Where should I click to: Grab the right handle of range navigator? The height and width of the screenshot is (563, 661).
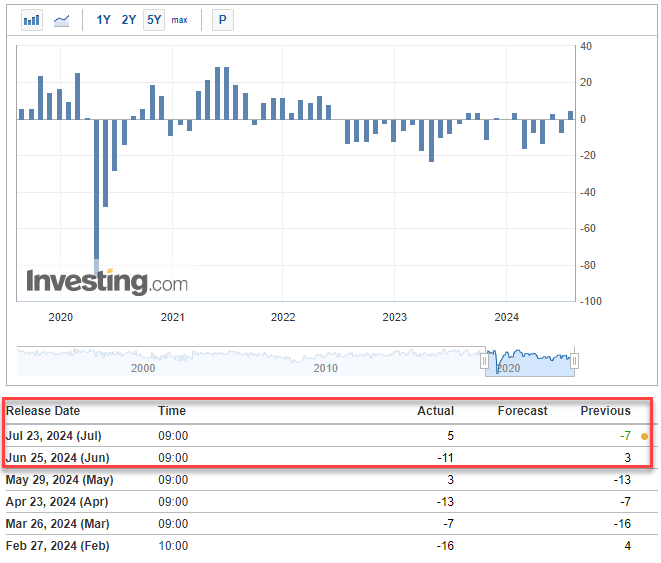coord(575,360)
